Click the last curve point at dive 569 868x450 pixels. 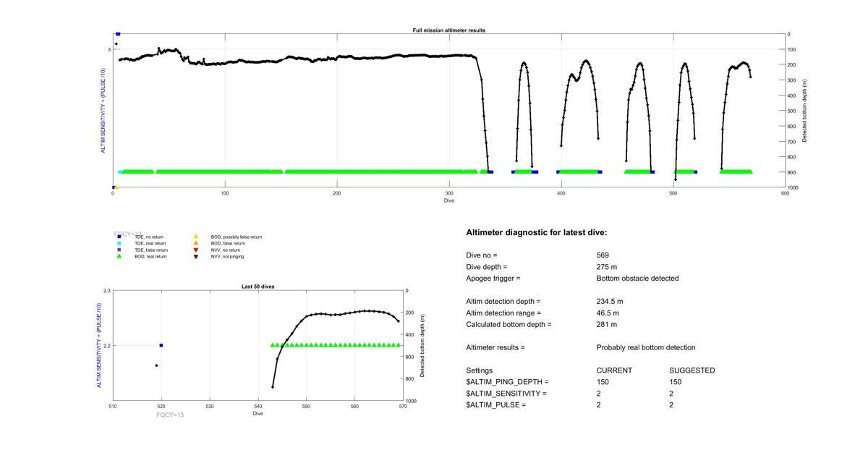[398, 321]
